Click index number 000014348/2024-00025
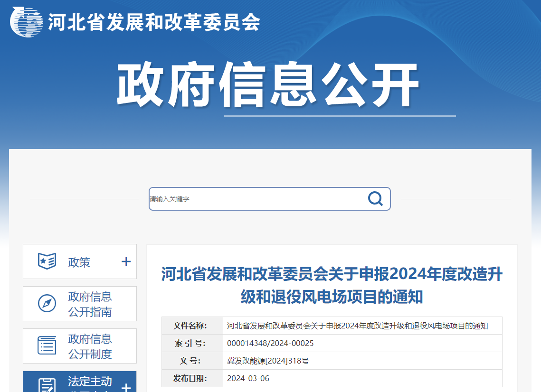 point(270,344)
